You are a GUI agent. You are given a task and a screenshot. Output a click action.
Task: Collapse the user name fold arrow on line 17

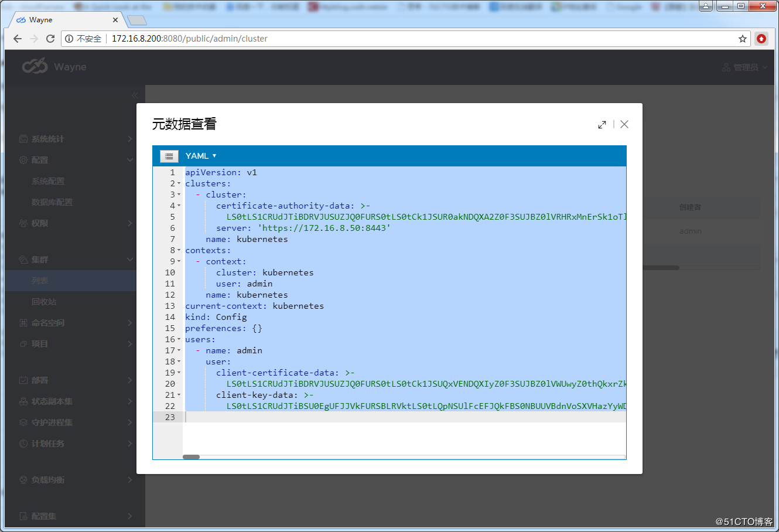click(x=179, y=350)
